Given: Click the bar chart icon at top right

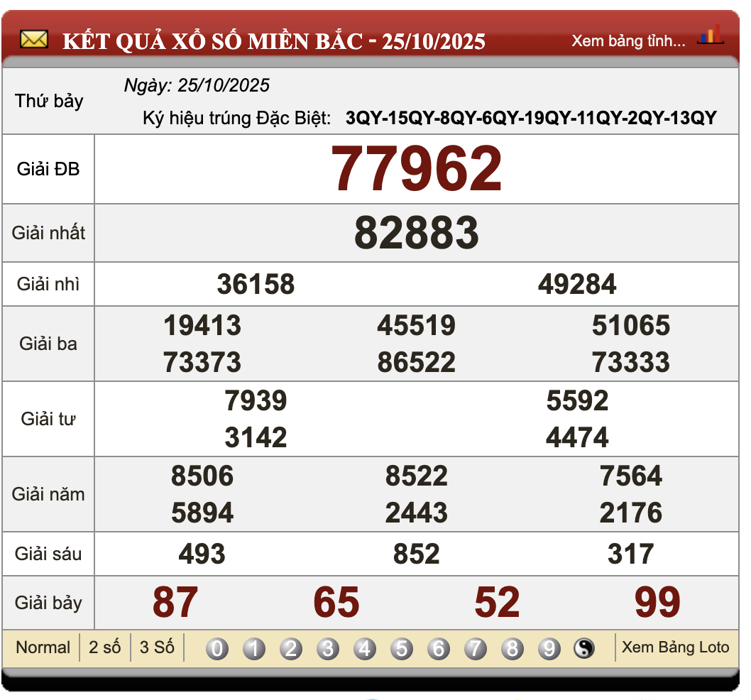Looking at the screenshot, I should (x=710, y=34).
